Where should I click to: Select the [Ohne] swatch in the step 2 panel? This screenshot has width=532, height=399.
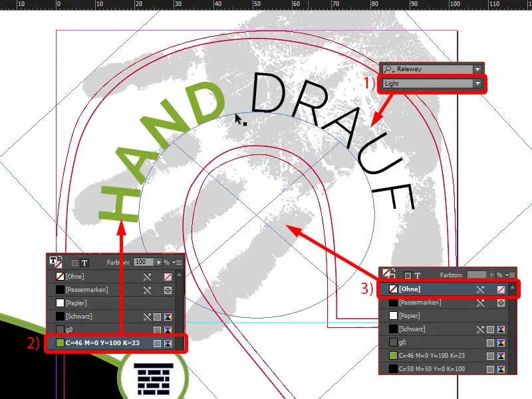110,277
